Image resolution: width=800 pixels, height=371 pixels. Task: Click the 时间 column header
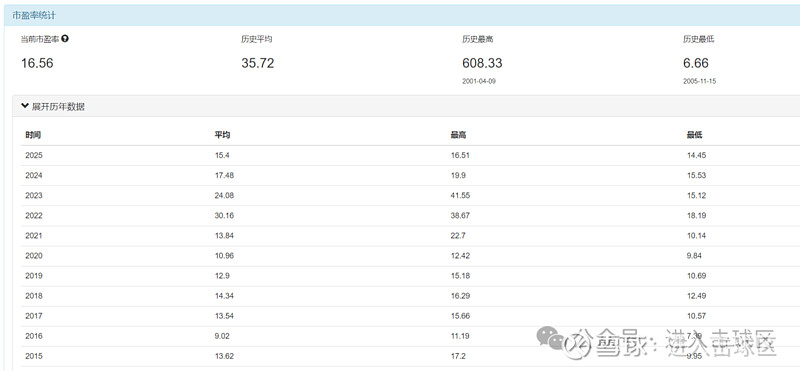[33, 135]
